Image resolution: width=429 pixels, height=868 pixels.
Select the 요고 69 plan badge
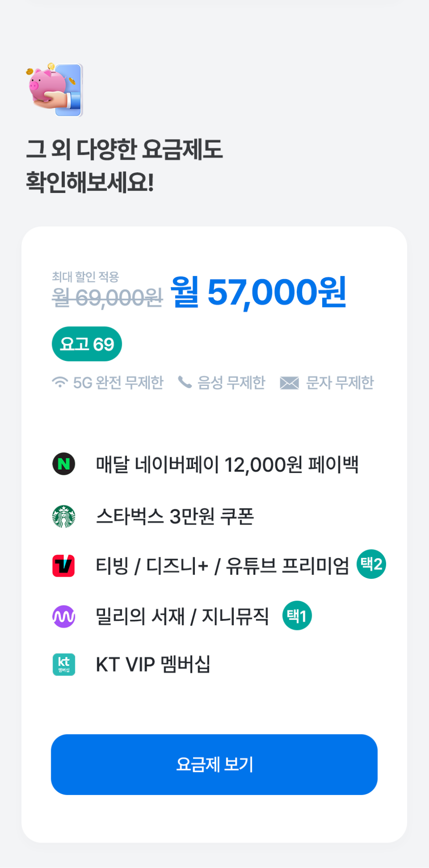coord(87,344)
